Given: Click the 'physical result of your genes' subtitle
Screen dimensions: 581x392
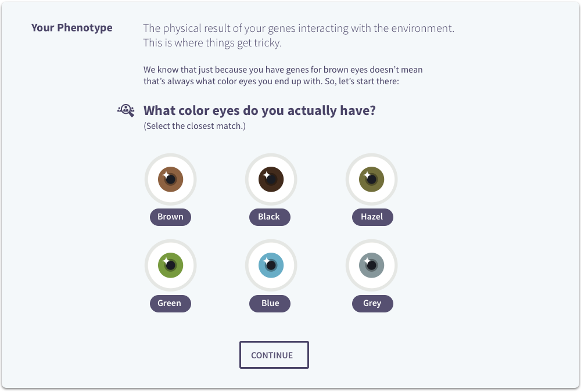Looking at the screenshot, I should pyautogui.click(x=299, y=28).
